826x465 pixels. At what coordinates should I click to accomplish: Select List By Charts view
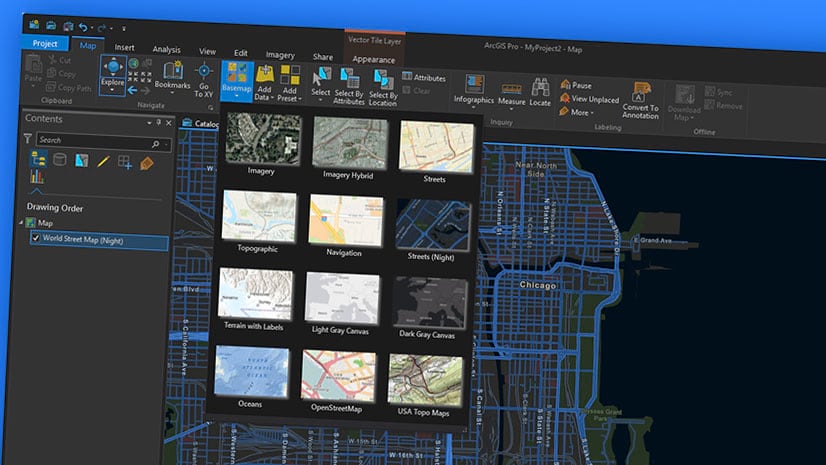37,176
